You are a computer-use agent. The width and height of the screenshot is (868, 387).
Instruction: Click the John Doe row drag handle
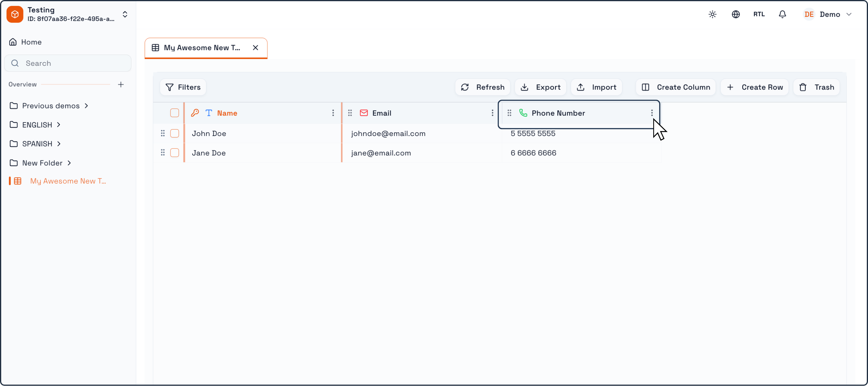pyautogui.click(x=162, y=133)
